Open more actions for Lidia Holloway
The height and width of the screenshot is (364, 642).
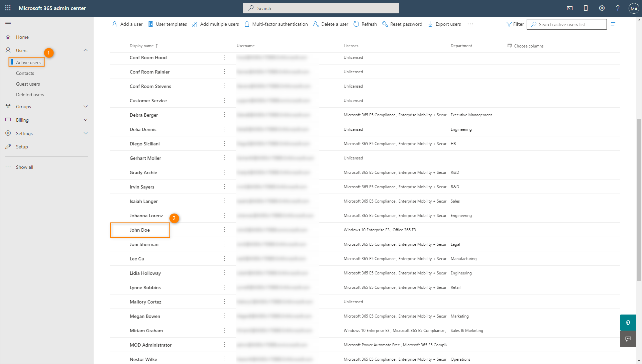pyautogui.click(x=225, y=273)
